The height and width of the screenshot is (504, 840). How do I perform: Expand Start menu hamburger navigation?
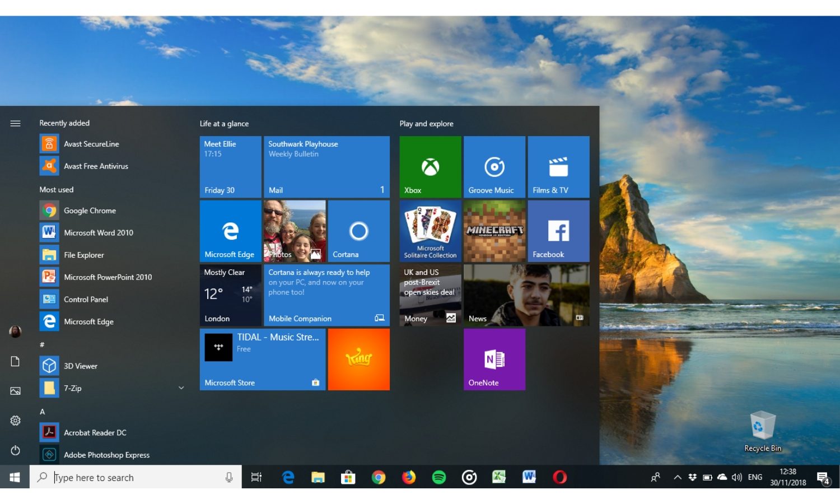pos(15,123)
